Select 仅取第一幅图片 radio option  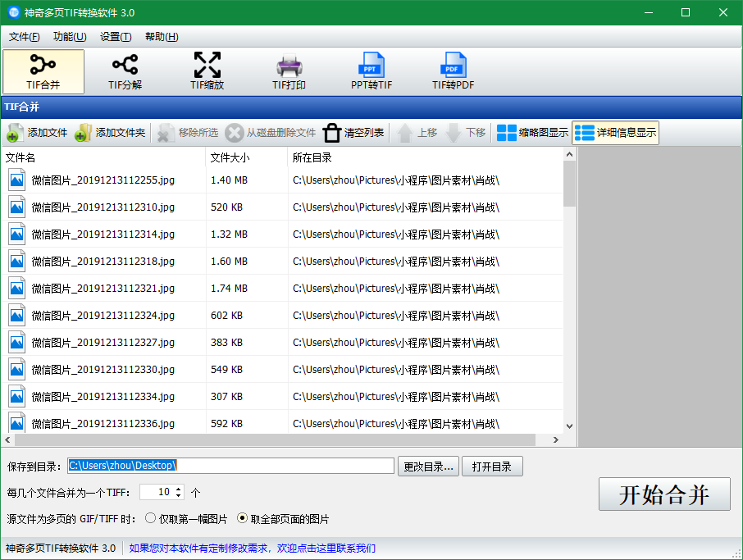coord(150,518)
